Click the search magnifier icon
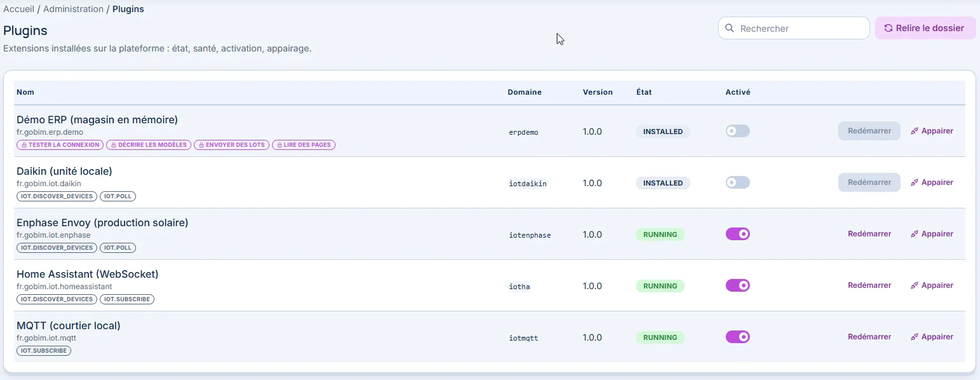 tap(730, 29)
